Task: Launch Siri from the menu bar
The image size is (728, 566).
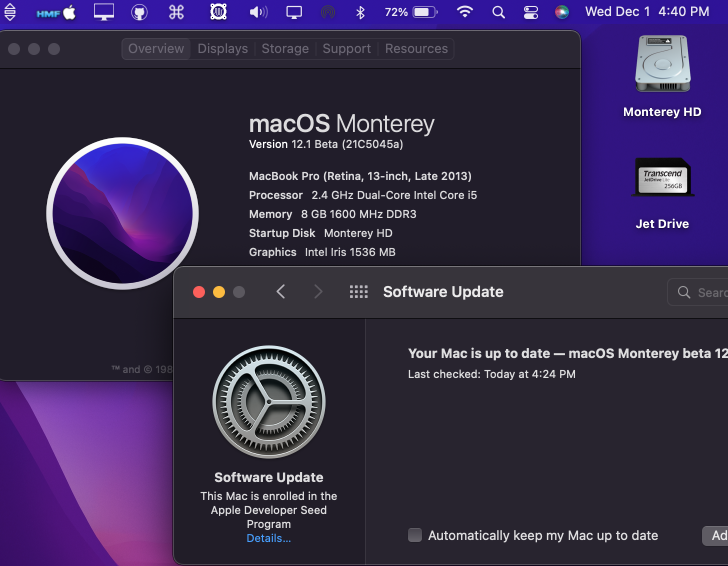Action: coord(562,12)
